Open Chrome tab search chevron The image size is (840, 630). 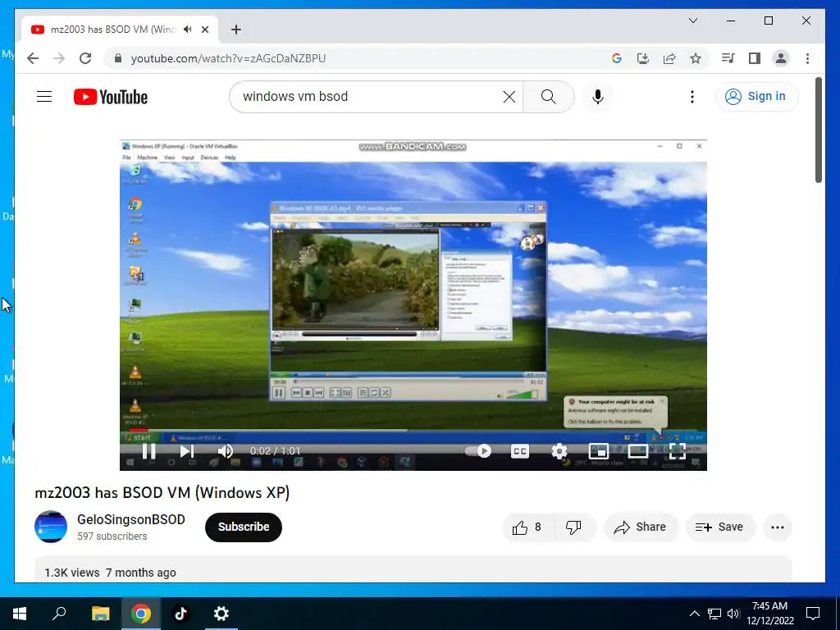click(x=693, y=21)
